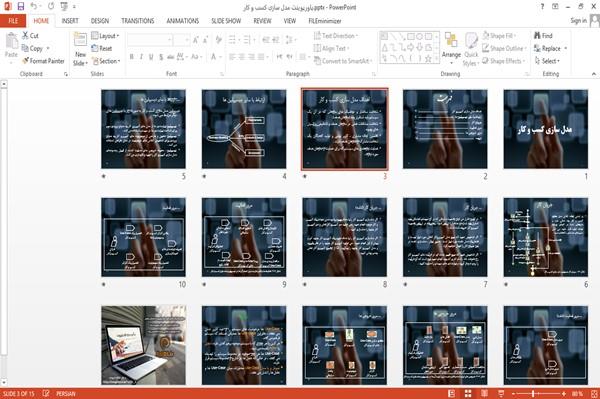Select slide 1 thumbnail
The height and width of the screenshot is (399, 600).
coord(545,129)
